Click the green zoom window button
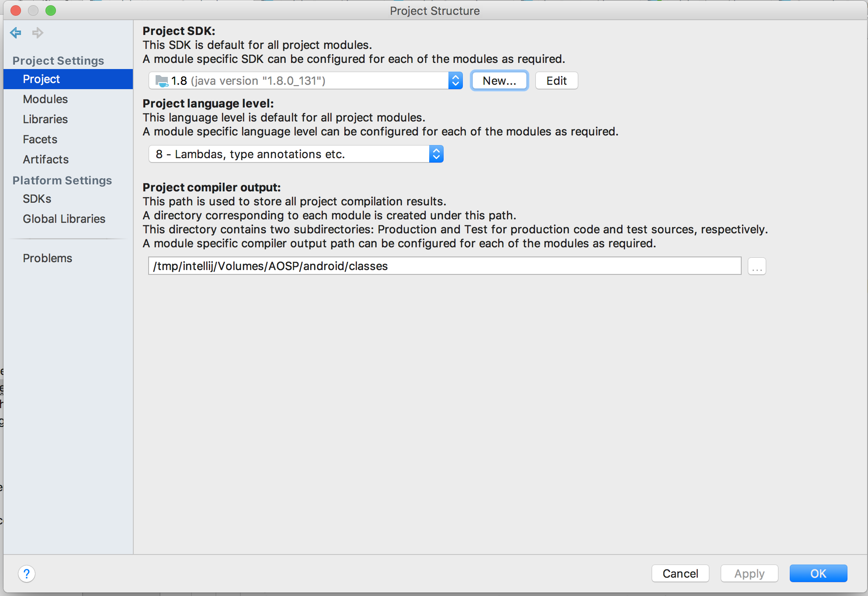The image size is (868, 596). [51, 10]
